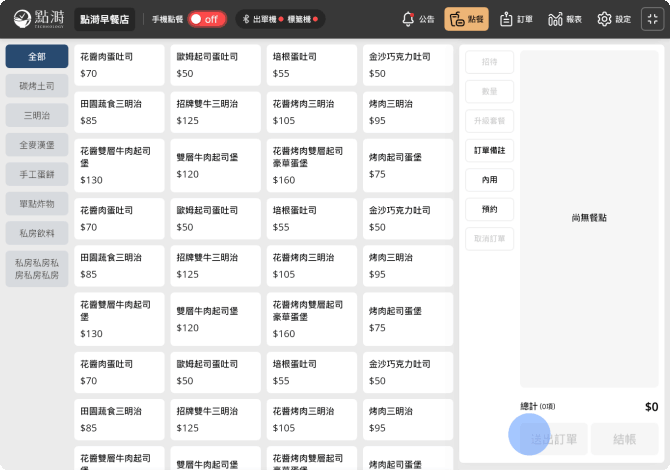Image resolution: width=670 pixels, height=470 pixels.
Task: Click the 點滴早餐店 store name selector
Action: tap(105, 19)
